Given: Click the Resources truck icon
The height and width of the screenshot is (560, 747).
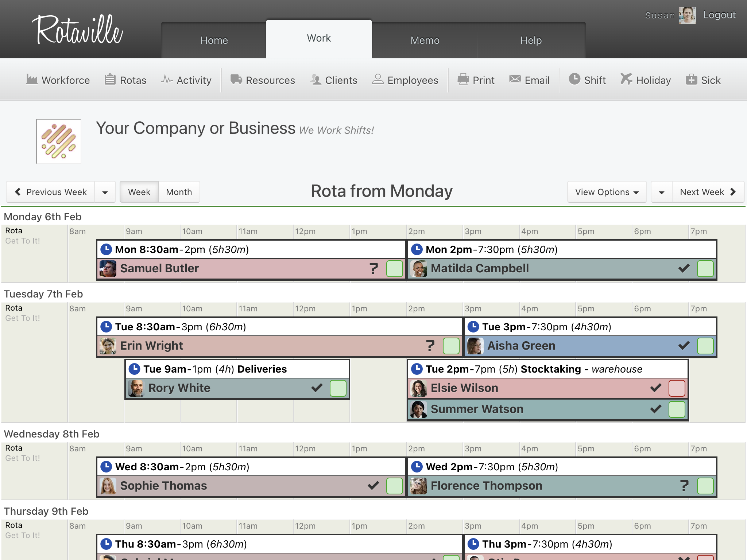Looking at the screenshot, I should pyautogui.click(x=236, y=79).
